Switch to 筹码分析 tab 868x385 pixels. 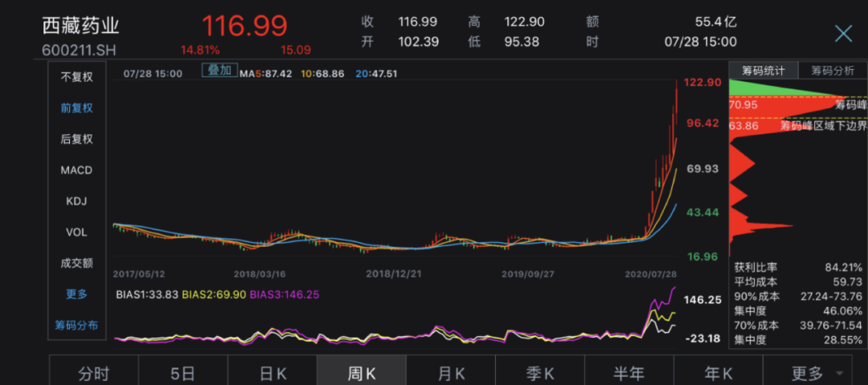833,71
